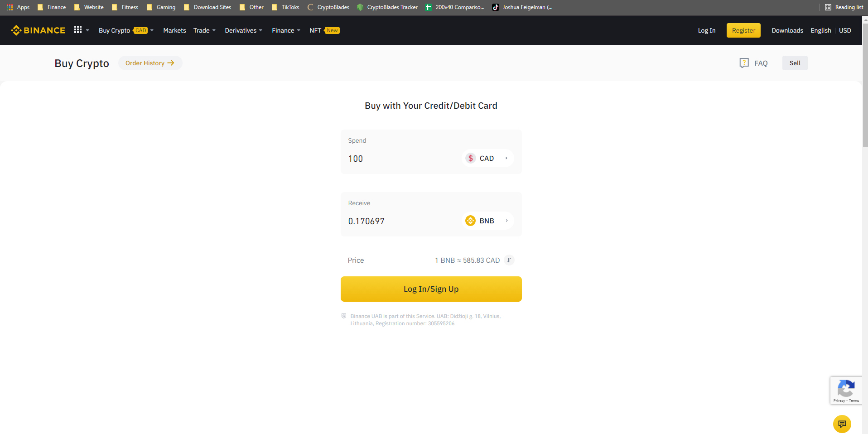
Task: Click the Binance logo
Action: pyautogui.click(x=38, y=30)
